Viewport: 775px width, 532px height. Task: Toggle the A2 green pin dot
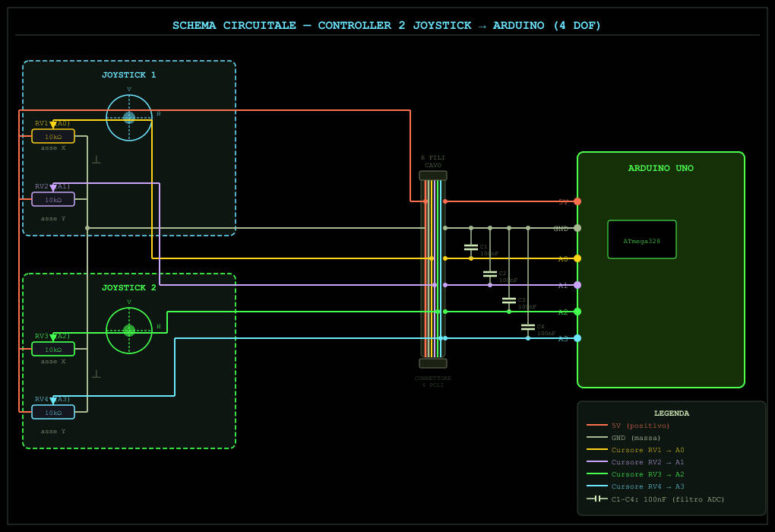click(577, 312)
